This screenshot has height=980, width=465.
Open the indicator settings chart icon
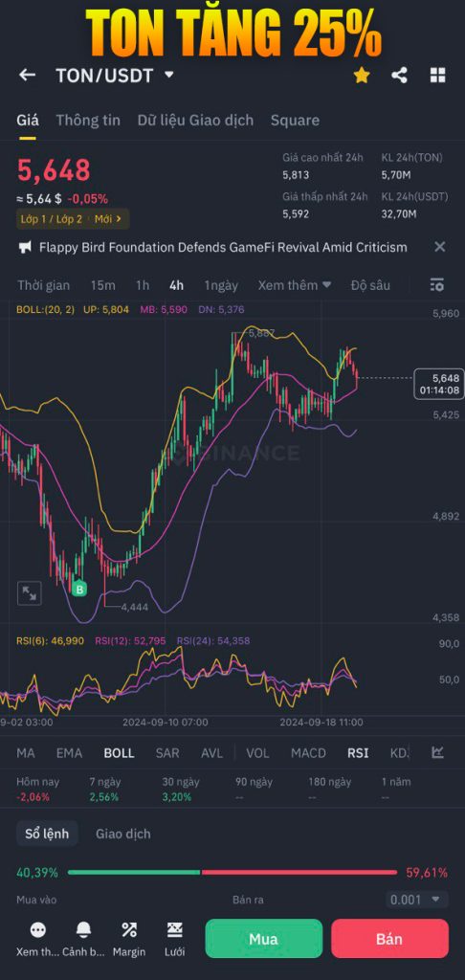pos(437,752)
